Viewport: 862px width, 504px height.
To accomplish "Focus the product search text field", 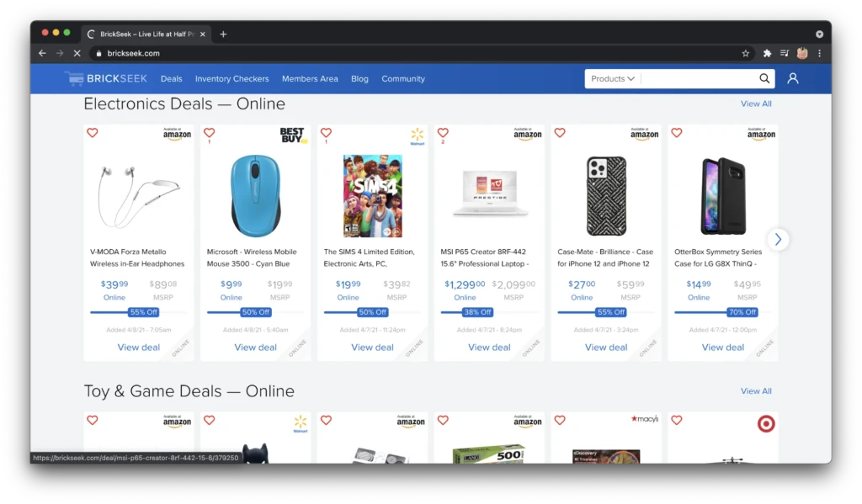I will 700,78.
